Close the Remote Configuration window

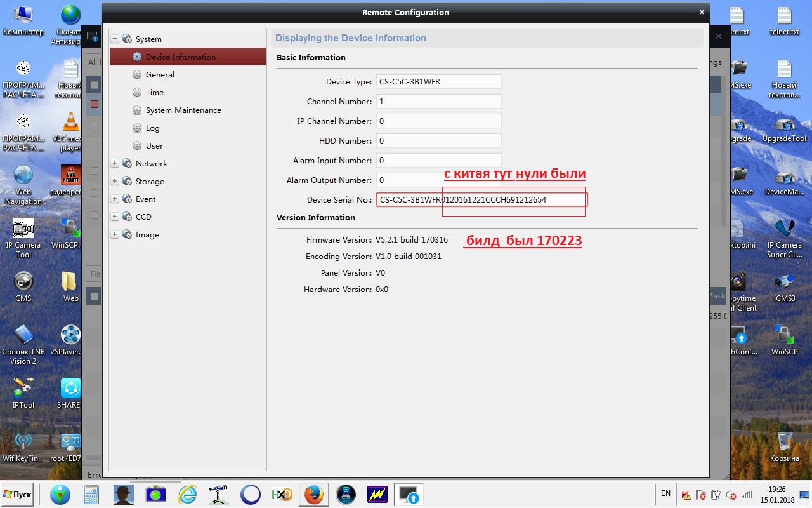[701, 12]
